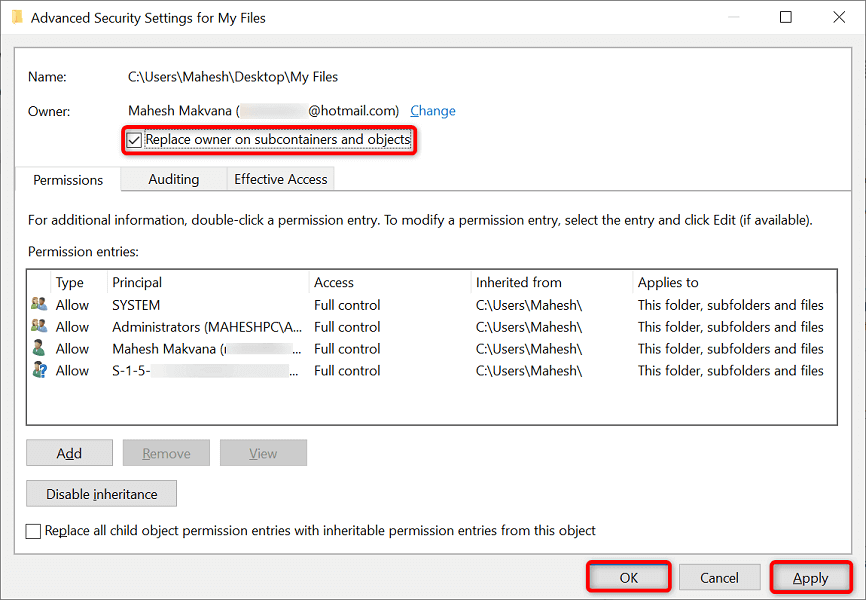866x600 pixels.
Task: Click the Change owner link
Action: 433,111
